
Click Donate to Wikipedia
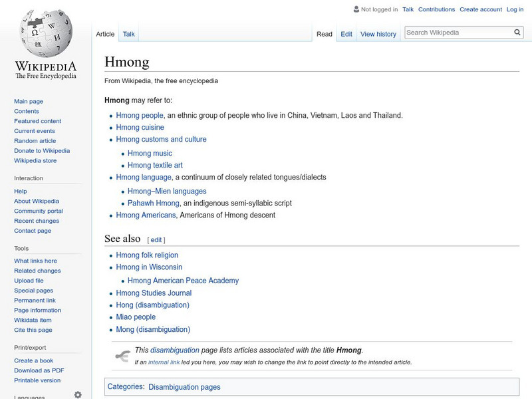[42, 150]
